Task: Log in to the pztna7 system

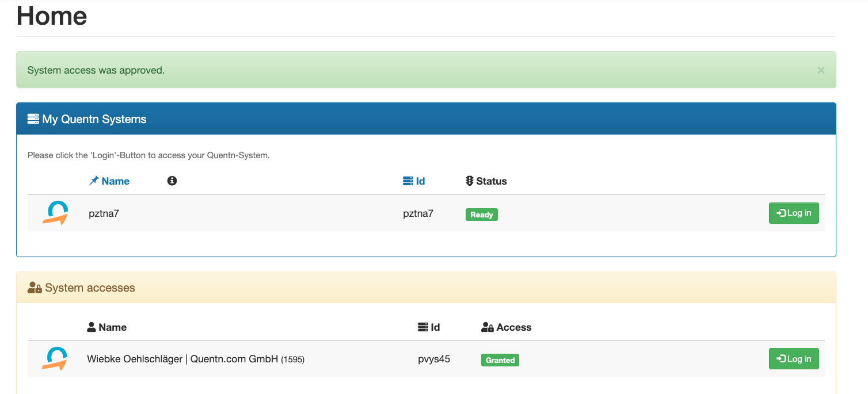Action: click(x=794, y=213)
